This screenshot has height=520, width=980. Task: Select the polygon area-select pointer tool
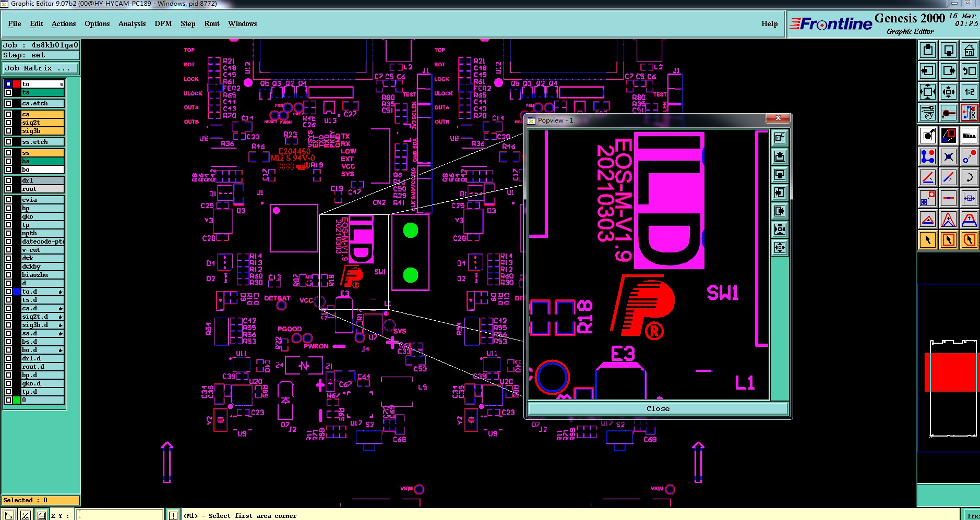[x=969, y=240]
